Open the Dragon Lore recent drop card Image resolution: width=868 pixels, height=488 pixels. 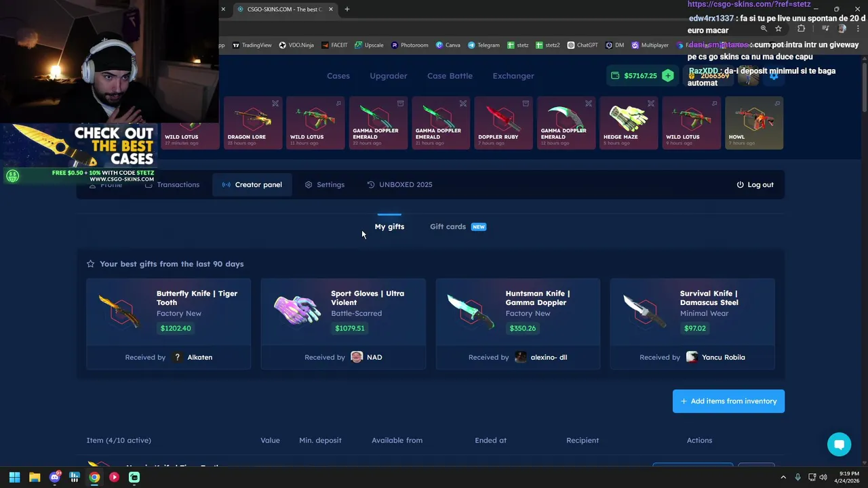point(253,123)
